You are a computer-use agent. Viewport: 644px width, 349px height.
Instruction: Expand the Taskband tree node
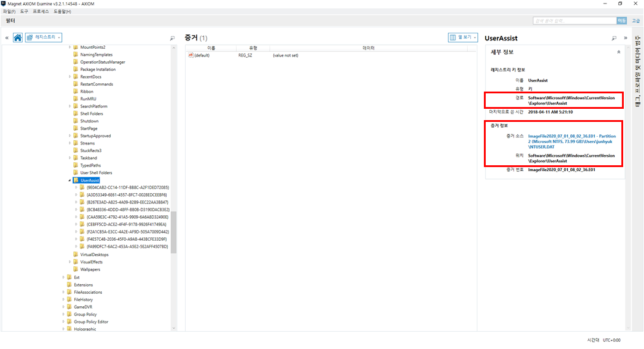[x=70, y=158]
